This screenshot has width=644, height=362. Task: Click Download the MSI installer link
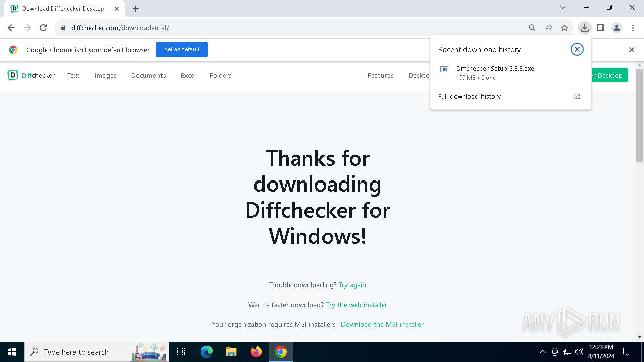pyautogui.click(x=382, y=324)
